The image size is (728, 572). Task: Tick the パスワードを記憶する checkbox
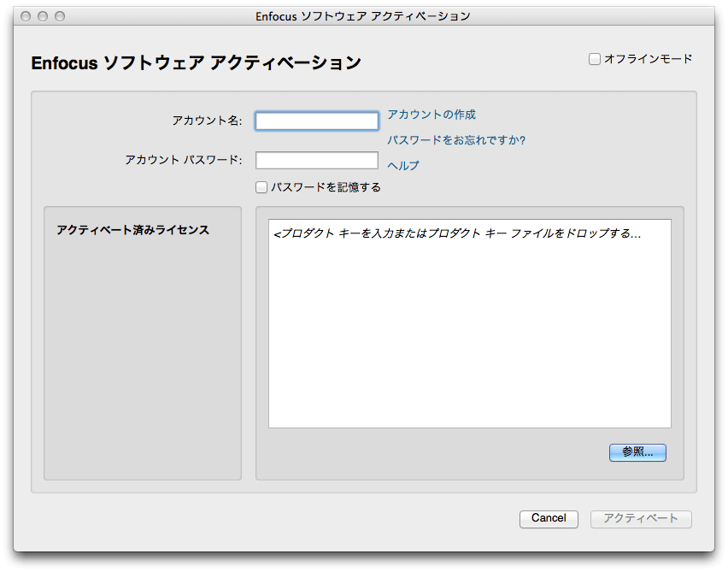tap(261, 187)
